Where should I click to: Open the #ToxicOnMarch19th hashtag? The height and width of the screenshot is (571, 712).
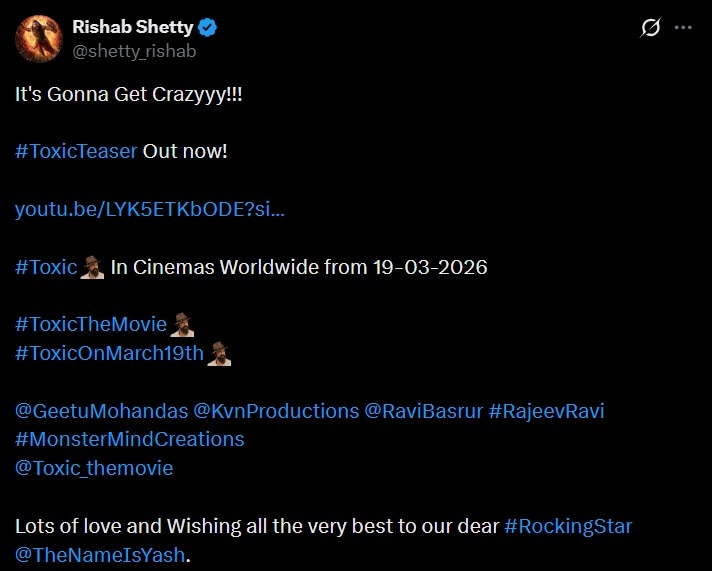pyautogui.click(x=109, y=353)
